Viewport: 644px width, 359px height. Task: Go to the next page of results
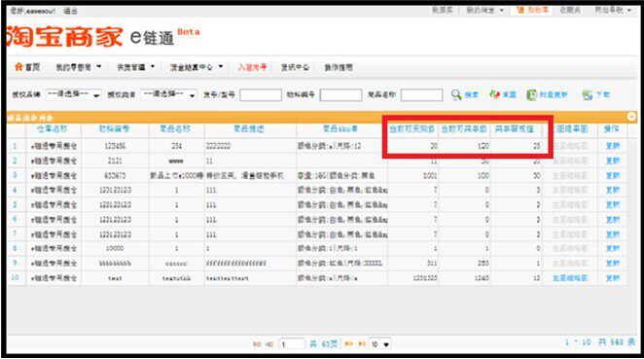(x=348, y=343)
